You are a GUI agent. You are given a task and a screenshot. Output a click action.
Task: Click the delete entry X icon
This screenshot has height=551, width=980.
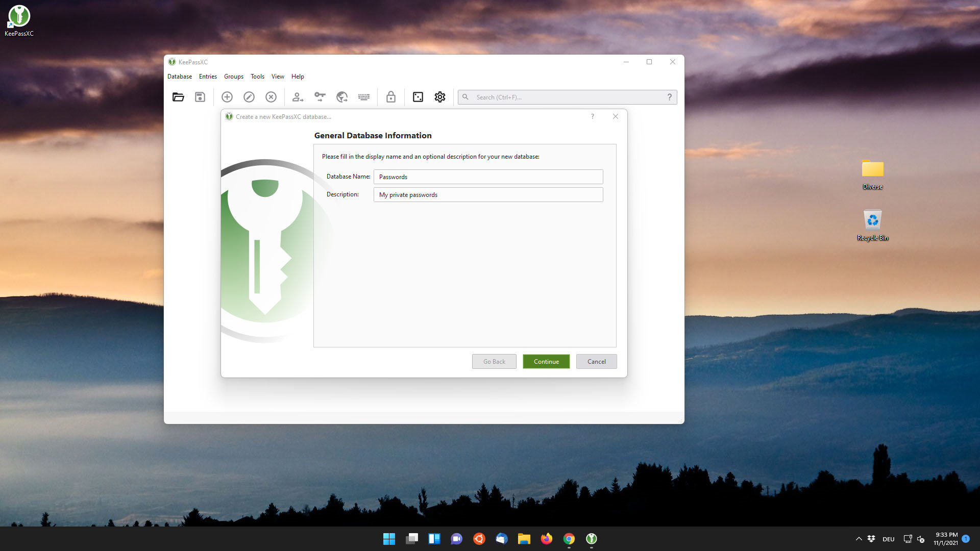pyautogui.click(x=271, y=97)
